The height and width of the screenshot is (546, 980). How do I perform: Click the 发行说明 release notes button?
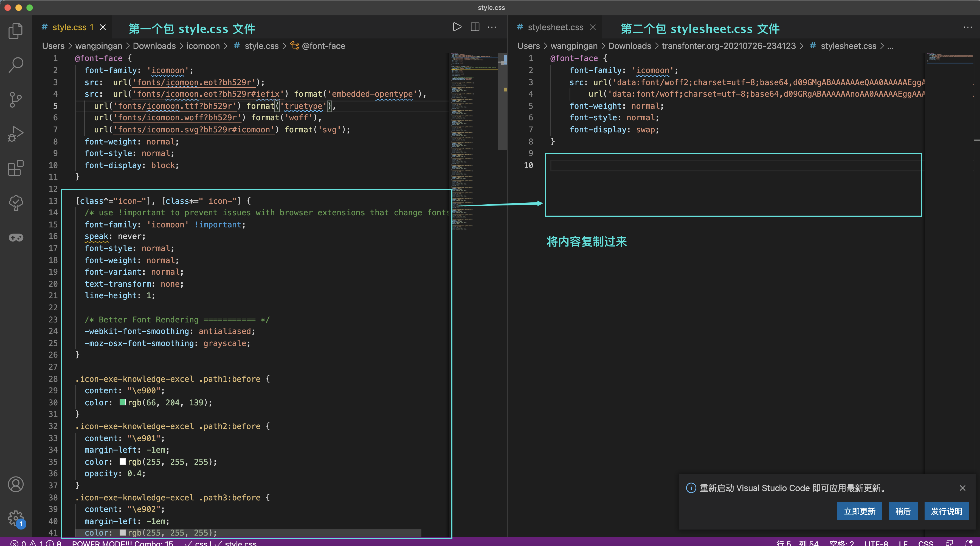946,511
